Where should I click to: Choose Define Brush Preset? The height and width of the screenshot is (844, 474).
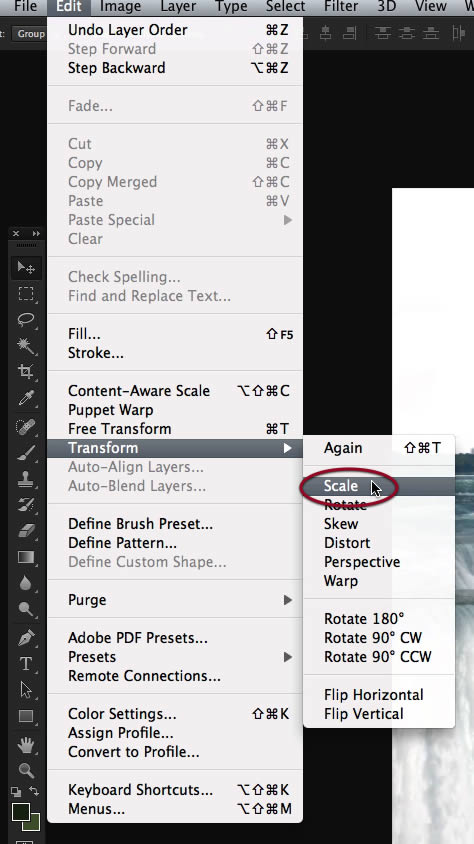(x=175, y=524)
